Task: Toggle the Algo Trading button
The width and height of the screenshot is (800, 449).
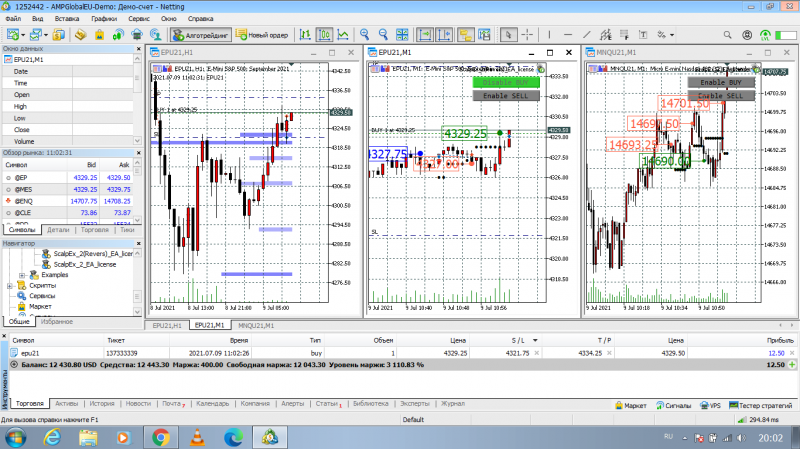Action: (x=201, y=35)
